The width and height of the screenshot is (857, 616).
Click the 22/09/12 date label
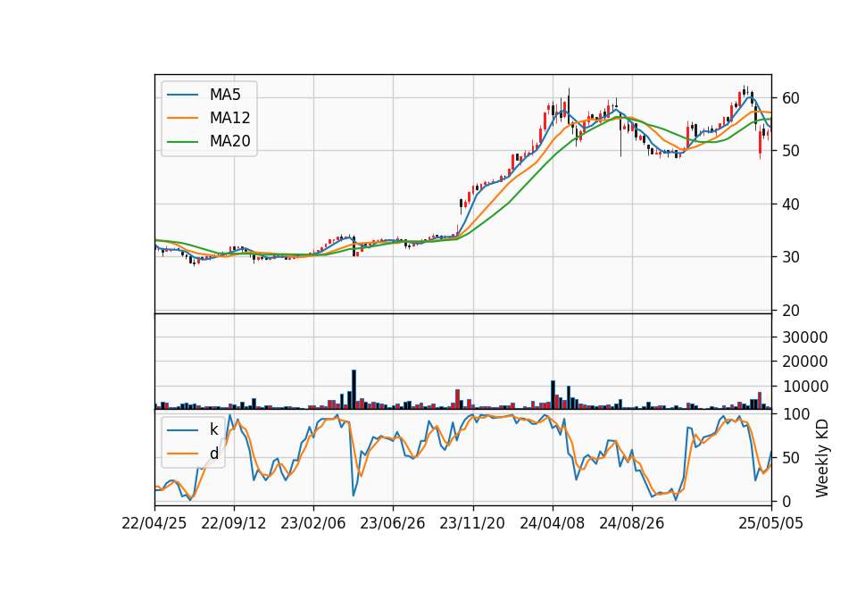[x=234, y=523]
